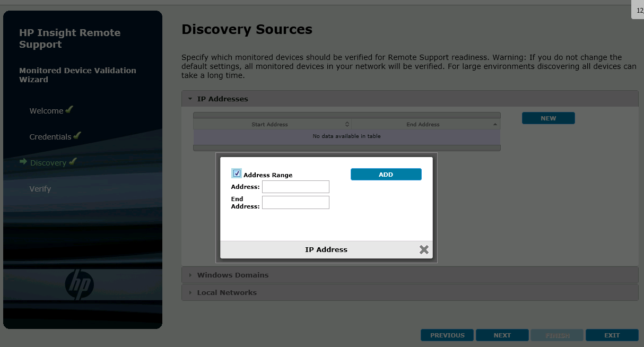Screen dimensions: 644x347
Task: Click the green checkmark beside Welcome
Action: click(69, 110)
